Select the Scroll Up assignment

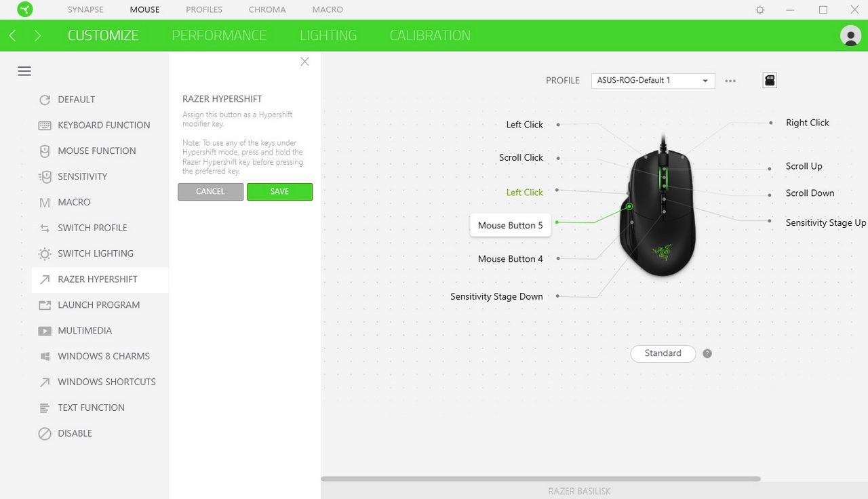804,166
